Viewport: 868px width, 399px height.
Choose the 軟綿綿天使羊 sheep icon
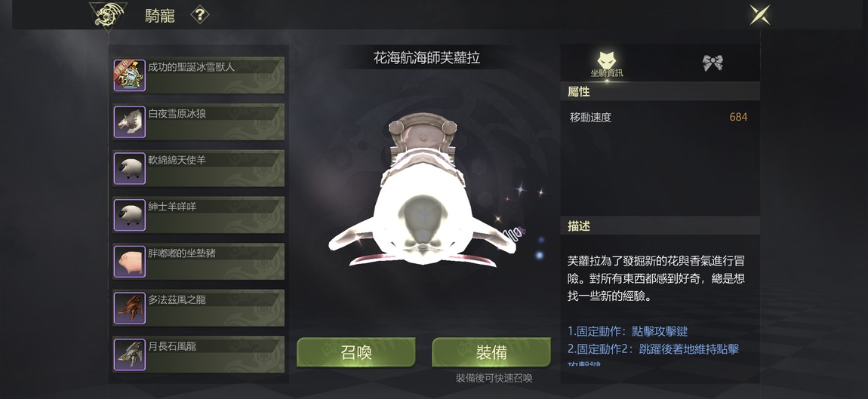click(130, 168)
